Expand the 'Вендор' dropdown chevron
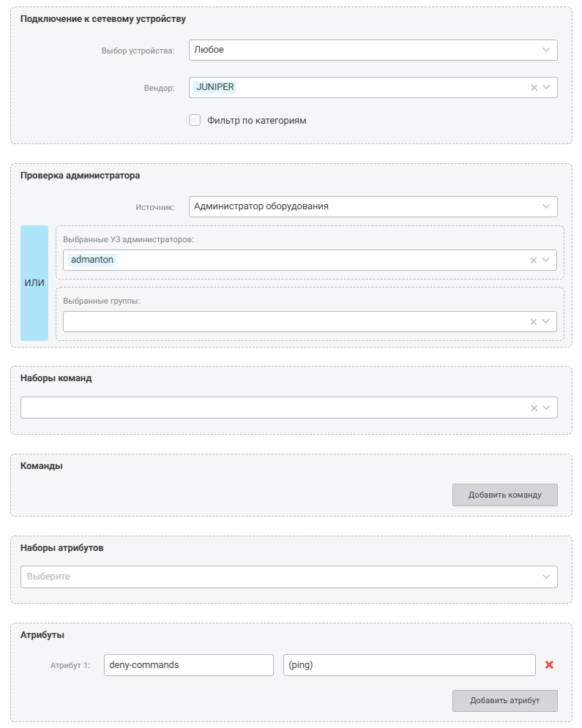Screen dimensions: 582x728 (546, 87)
